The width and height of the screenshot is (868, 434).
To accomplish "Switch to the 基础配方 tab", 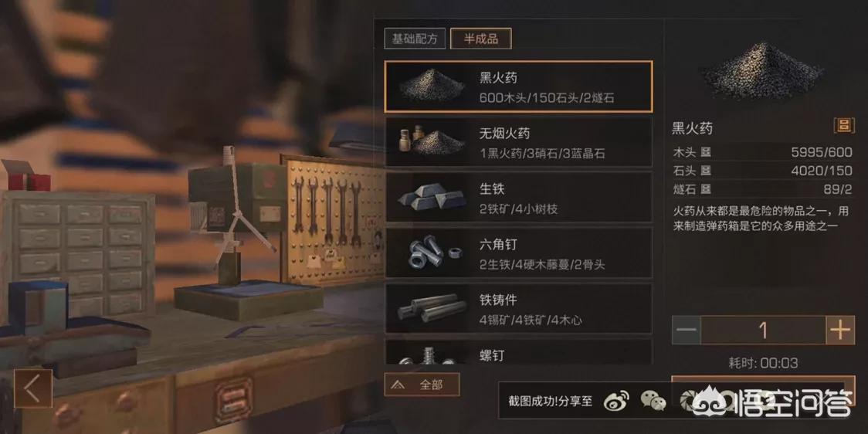I will click(415, 39).
